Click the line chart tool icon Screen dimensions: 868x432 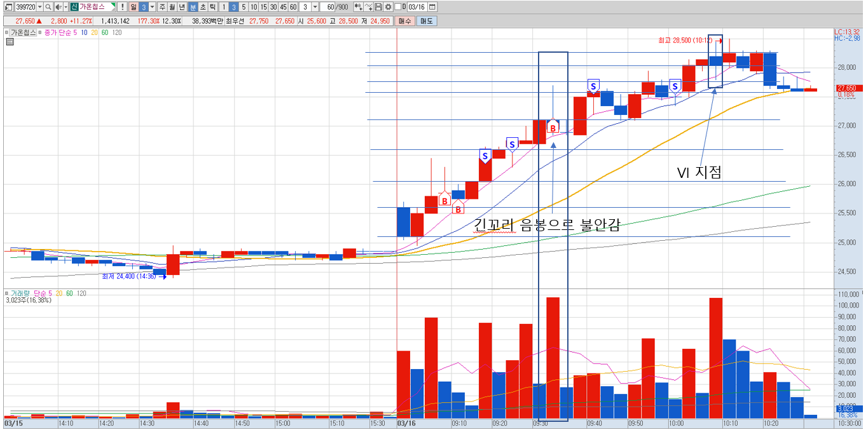point(369,7)
